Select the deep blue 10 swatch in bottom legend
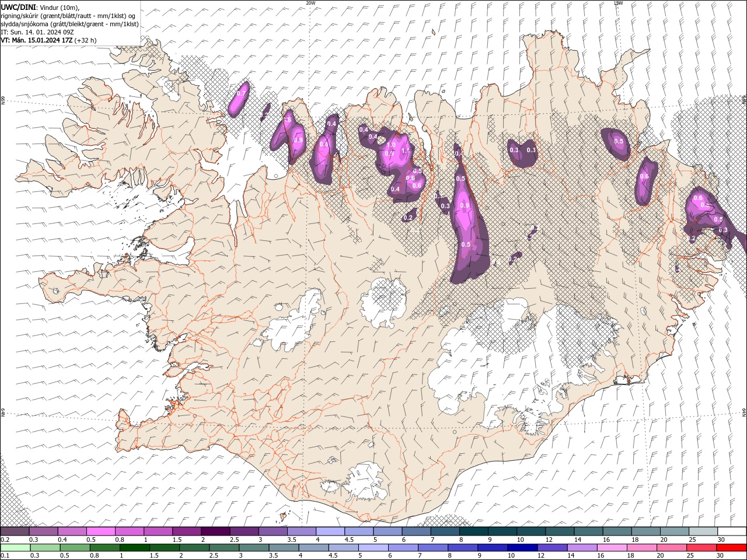 tap(523, 548)
